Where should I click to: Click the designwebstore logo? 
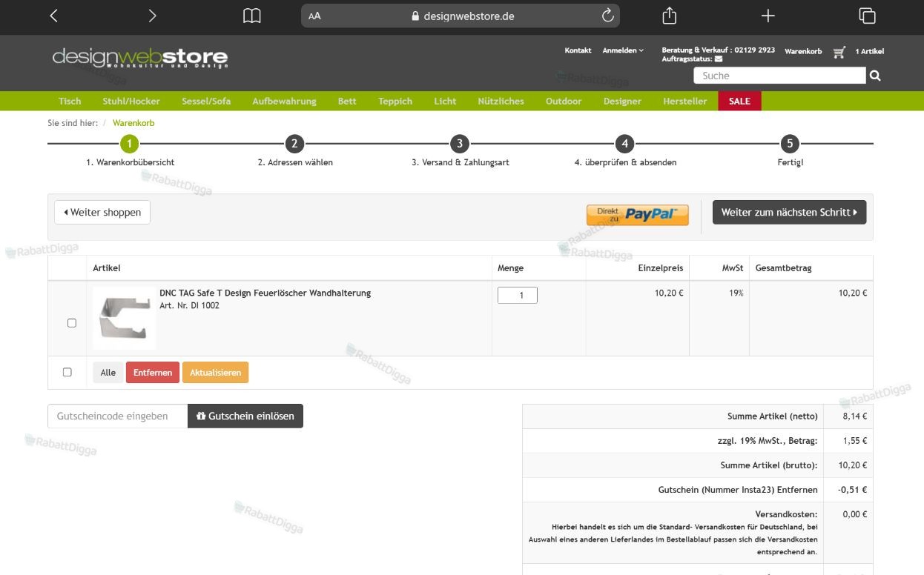point(140,57)
